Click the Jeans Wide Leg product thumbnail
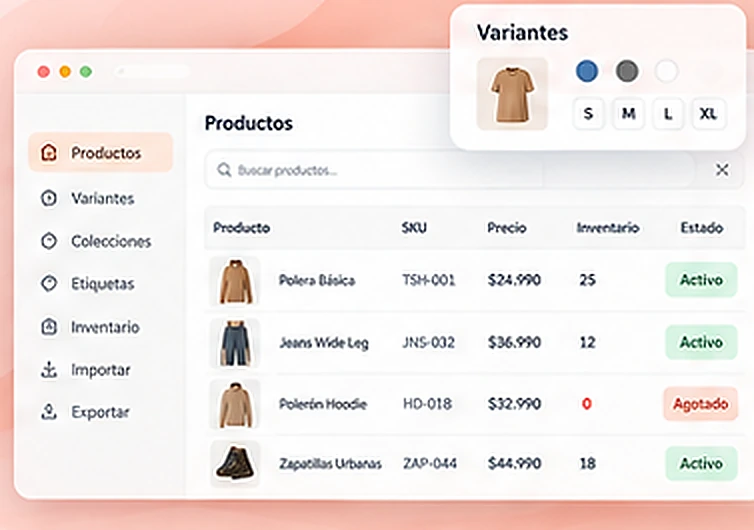Image resolution: width=754 pixels, height=530 pixels. click(x=235, y=343)
